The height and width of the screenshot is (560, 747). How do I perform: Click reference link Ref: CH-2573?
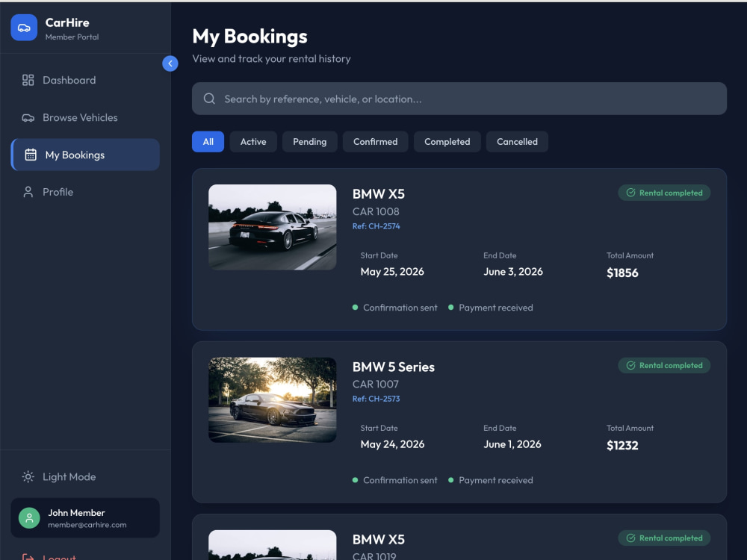(376, 399)
